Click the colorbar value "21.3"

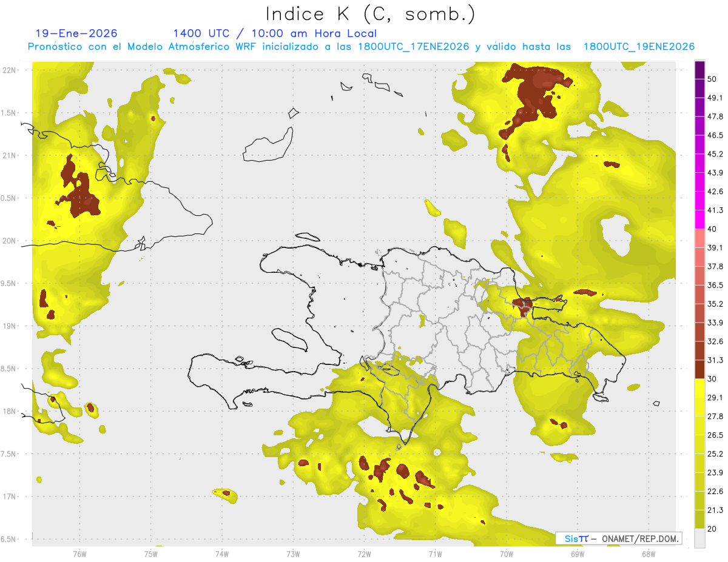[715, 510]
